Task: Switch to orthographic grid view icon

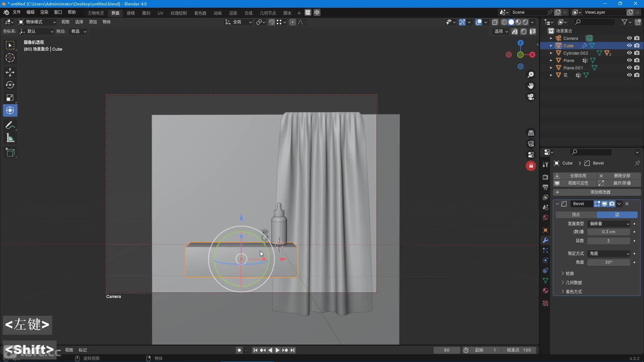Action: (531, 133)
